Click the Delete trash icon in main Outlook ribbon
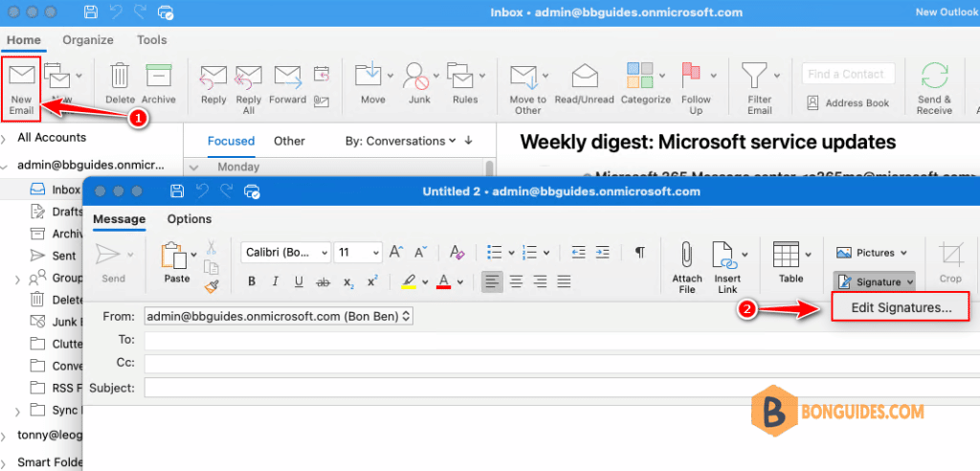This screenshot has height=471, width=980. (120, 76)
